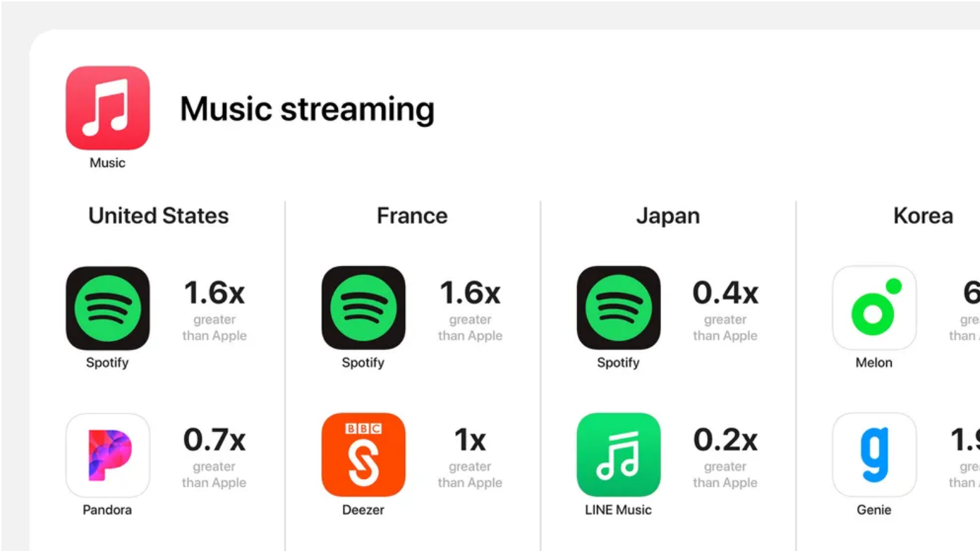Click the 0.2x figure beside LINE Music
Screen dimensions: 980x551
coord(725,440)
